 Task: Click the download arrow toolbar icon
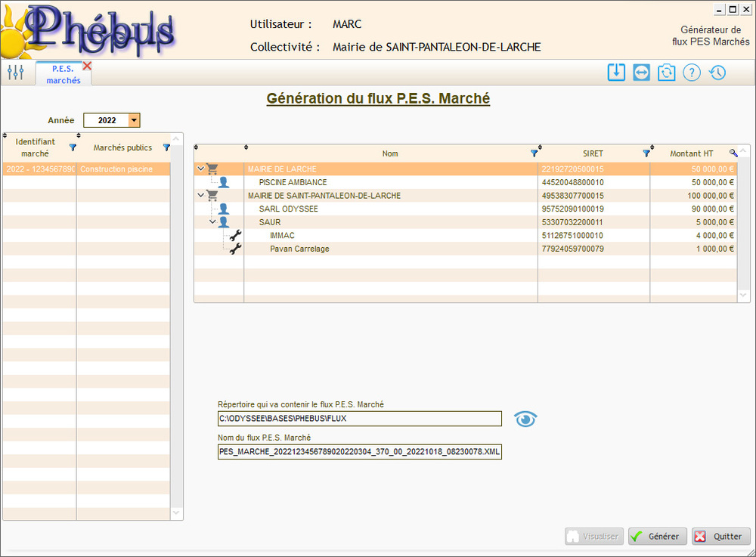coord(616,73)
